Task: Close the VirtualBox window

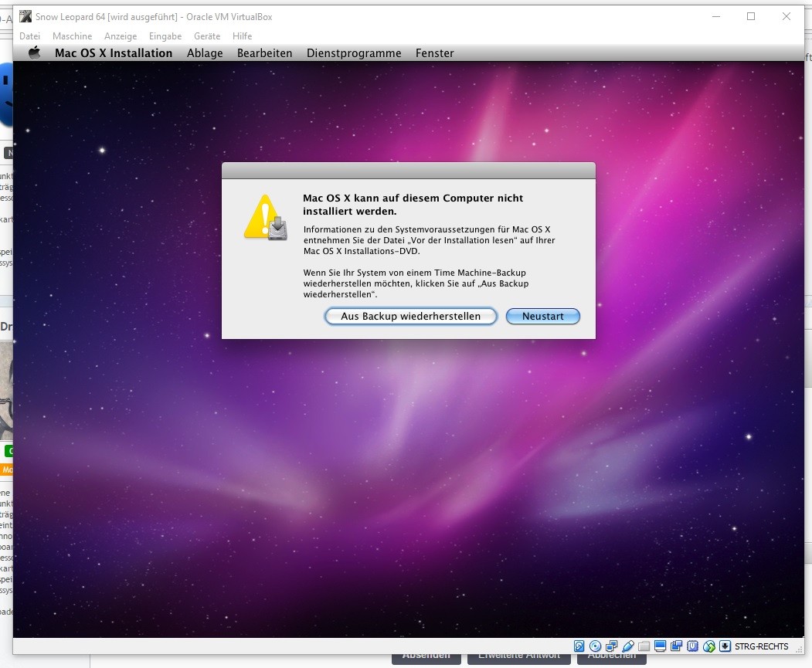Action: click(786, 16)
